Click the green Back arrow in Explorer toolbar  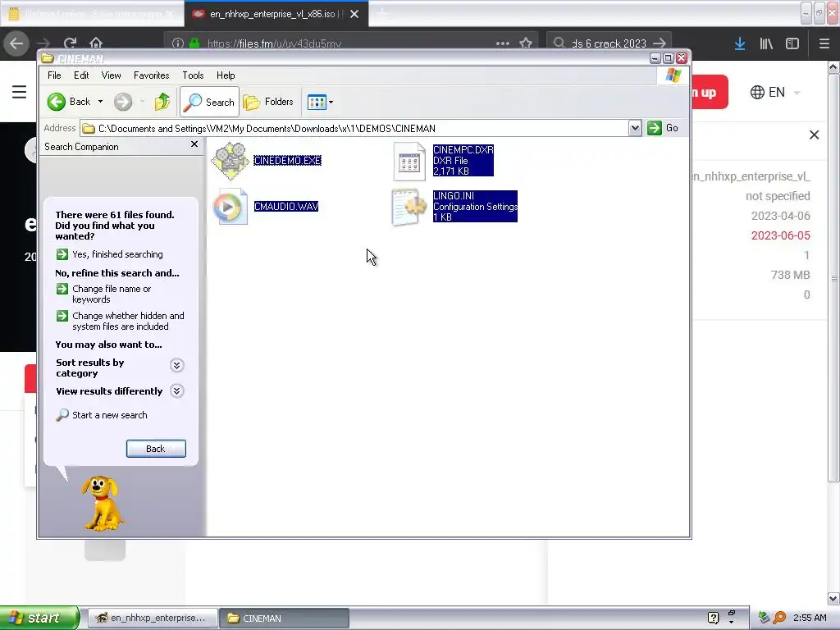[x=57, y=102]
